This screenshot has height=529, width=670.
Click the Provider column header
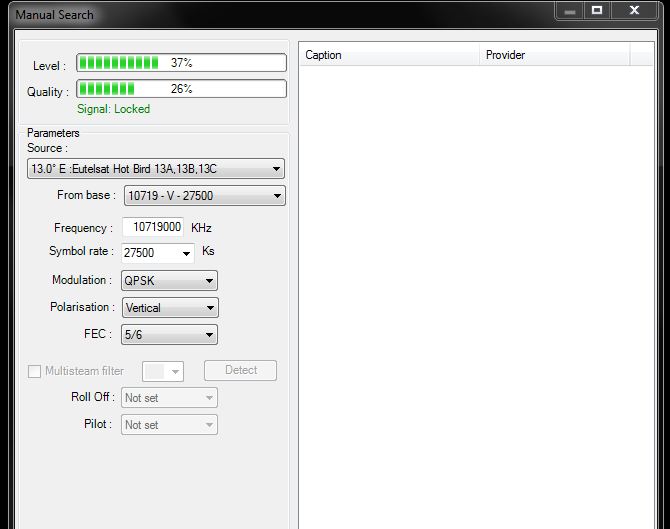tap(553, 55)
